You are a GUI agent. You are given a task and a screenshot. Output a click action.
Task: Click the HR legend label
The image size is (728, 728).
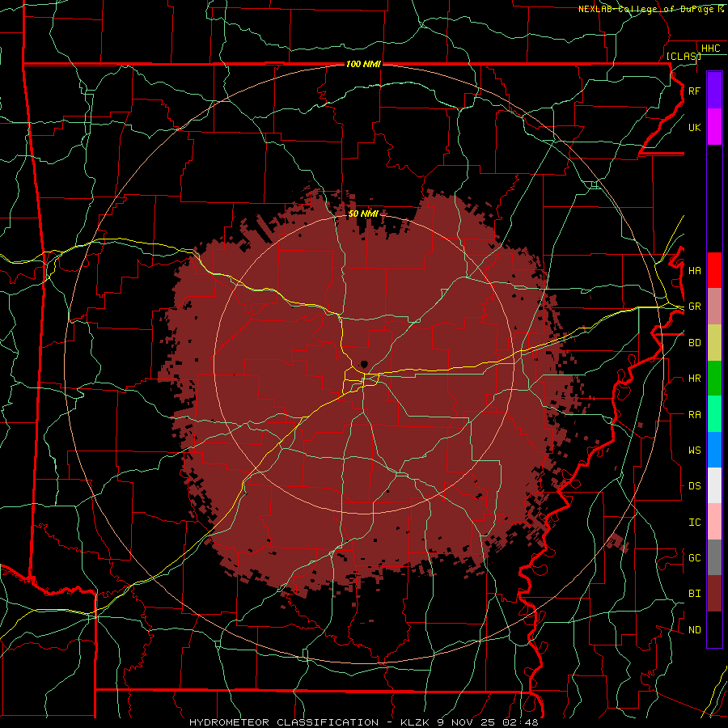[694, 379]
